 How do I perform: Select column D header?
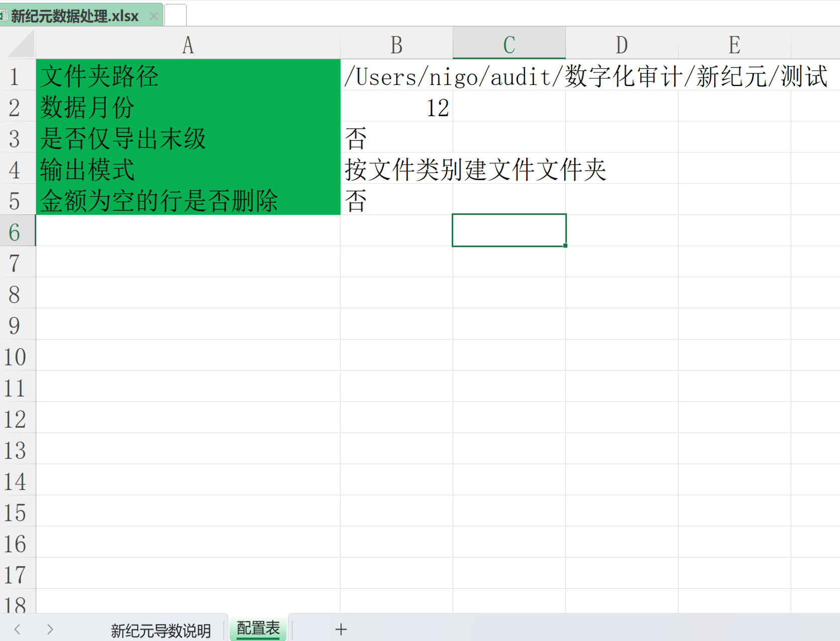pos(622,45)
